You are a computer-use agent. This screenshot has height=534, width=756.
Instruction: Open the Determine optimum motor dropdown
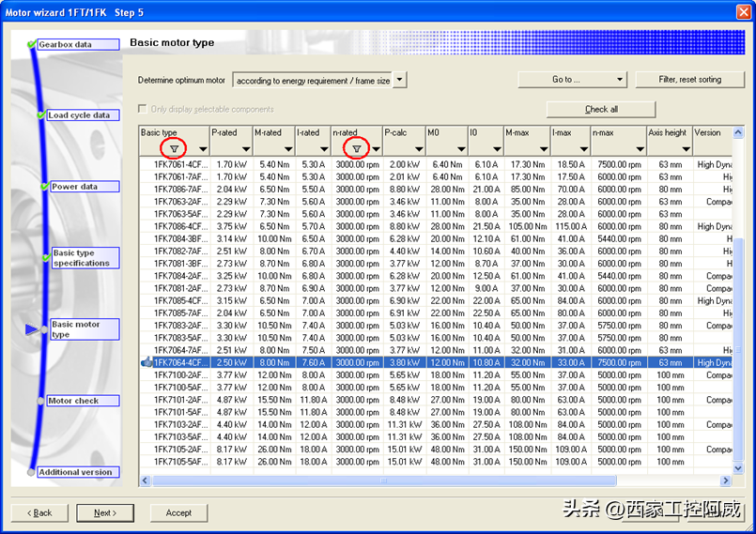[400, 81]
